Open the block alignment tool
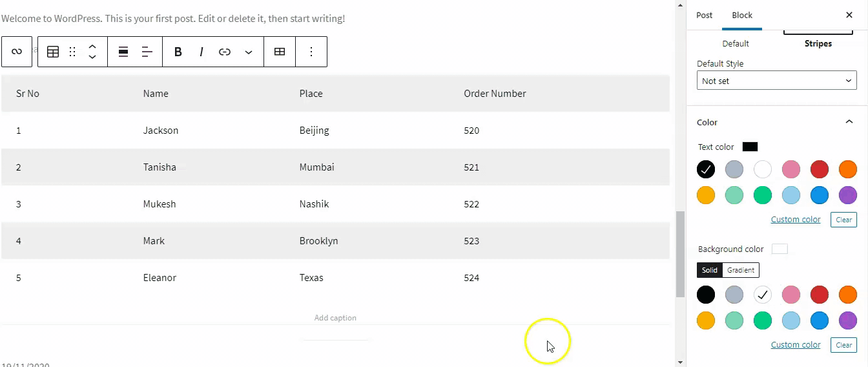Viewport: 868px width, 367px height. click(123, 52)
